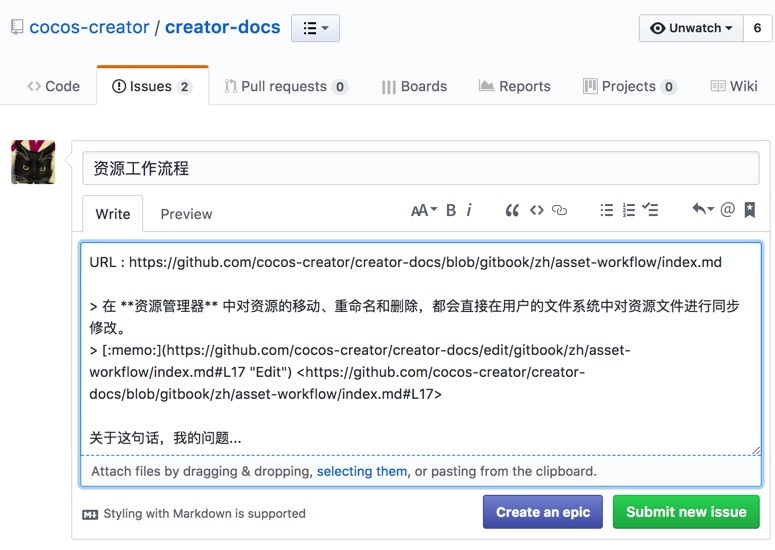Toggle italic text formatting
This screenshot has height=550, width=775.
pyautogui.click(x=469, y=211)
